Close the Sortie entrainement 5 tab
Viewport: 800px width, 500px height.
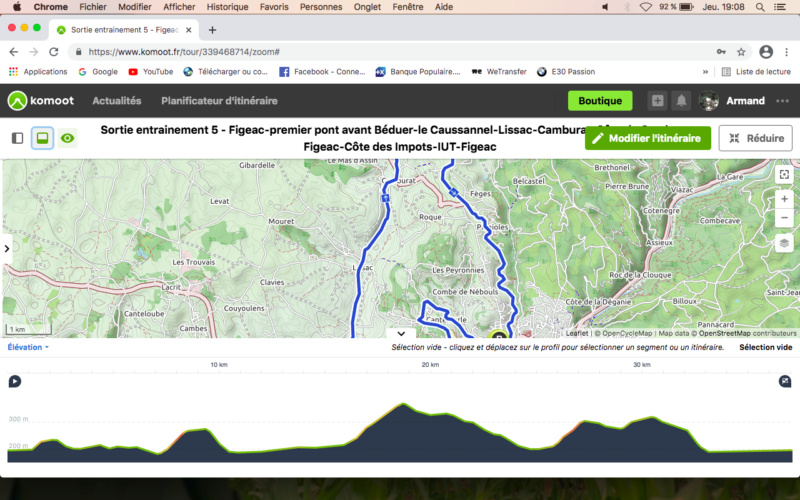(x=189, y=30)
